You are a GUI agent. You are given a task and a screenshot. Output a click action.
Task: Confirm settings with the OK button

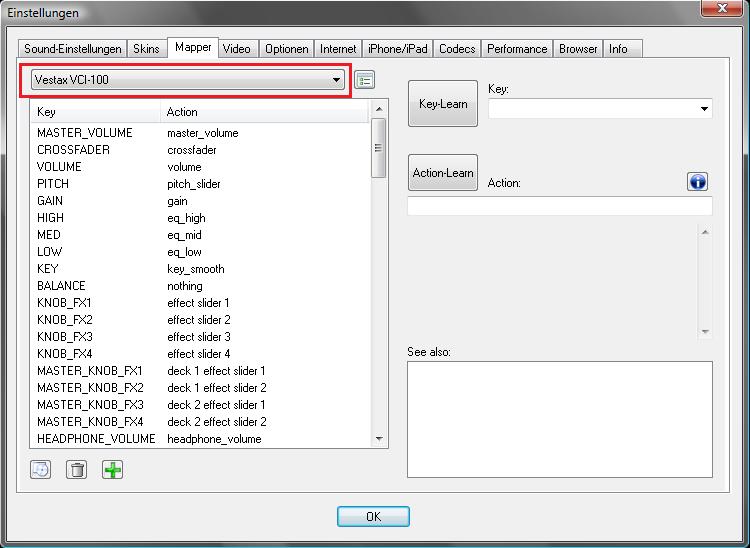pyautogui.click(x=373, y=517)
